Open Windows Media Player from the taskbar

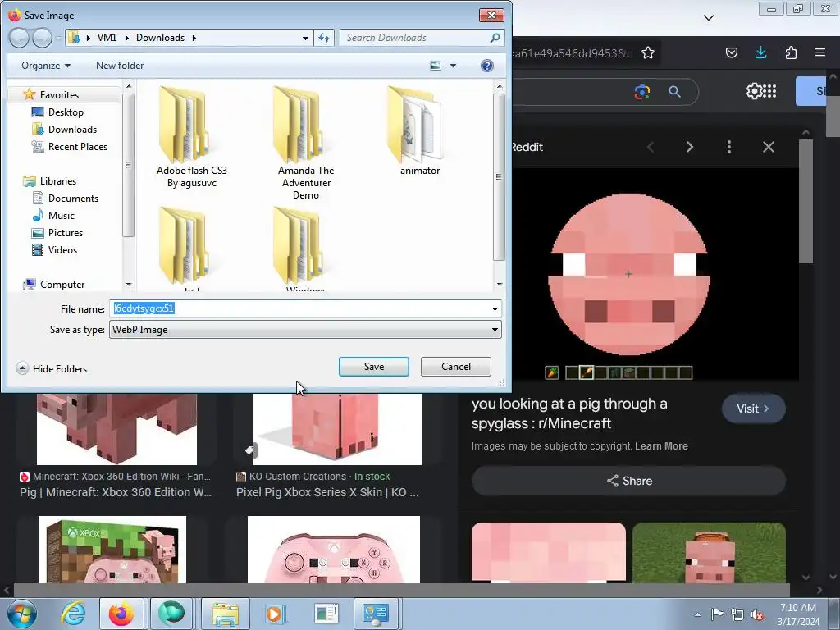(275, 614)
